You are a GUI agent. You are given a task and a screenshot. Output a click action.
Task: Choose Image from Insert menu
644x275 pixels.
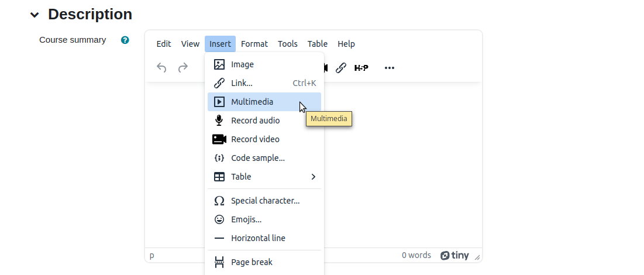tap(264, 64)
